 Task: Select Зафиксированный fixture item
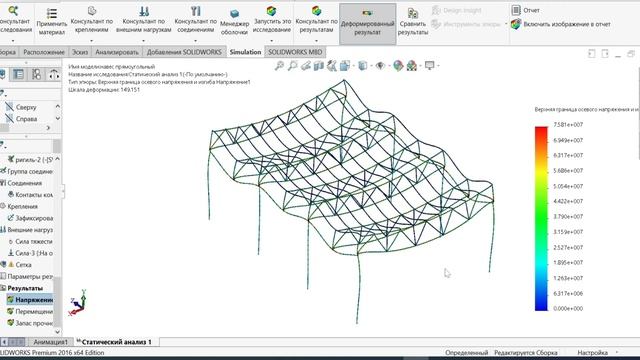click(x=30, y=218)
